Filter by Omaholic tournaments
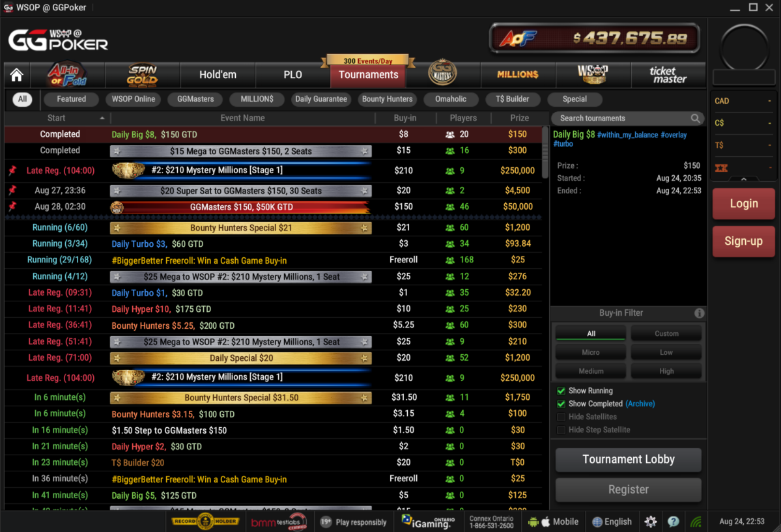This screenshot has height=532, width=781. tap(451, 99)
